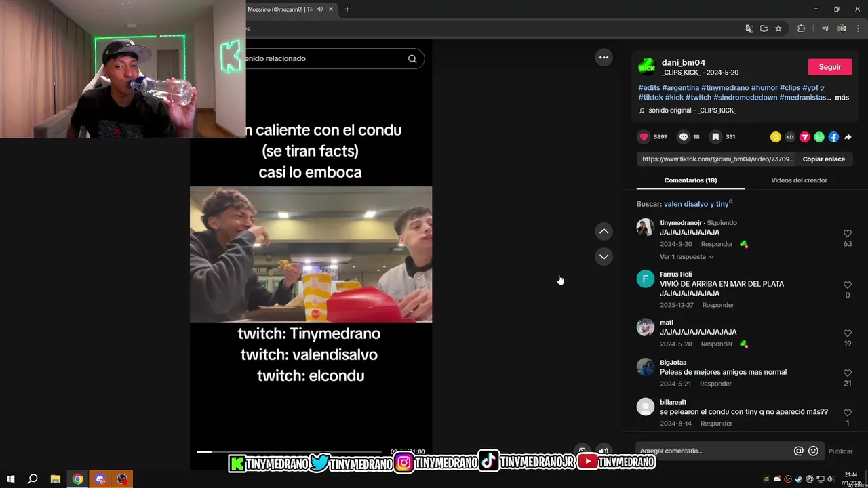This screenshot has height=488, width=868.
Task: Open mati's commenter avatar
Action: (646, 327)
